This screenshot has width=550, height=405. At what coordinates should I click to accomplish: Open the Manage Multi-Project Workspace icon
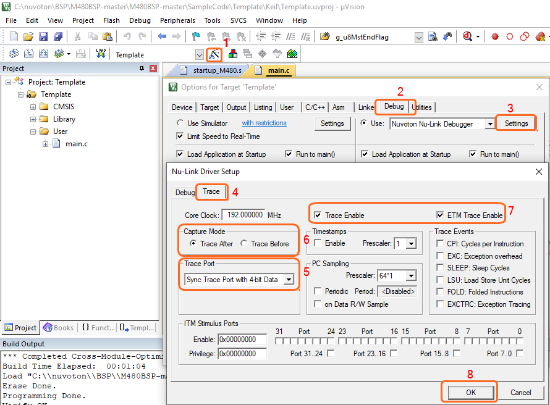pos(248,54)
